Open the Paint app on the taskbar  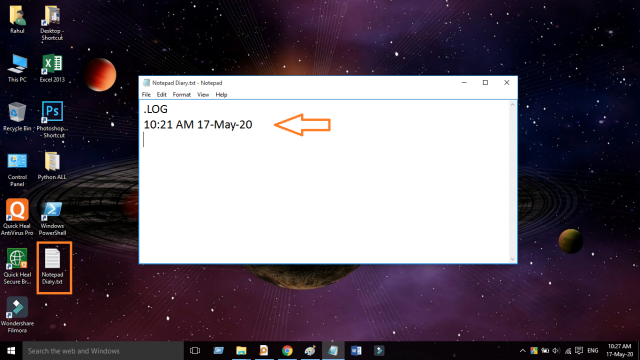310,351
